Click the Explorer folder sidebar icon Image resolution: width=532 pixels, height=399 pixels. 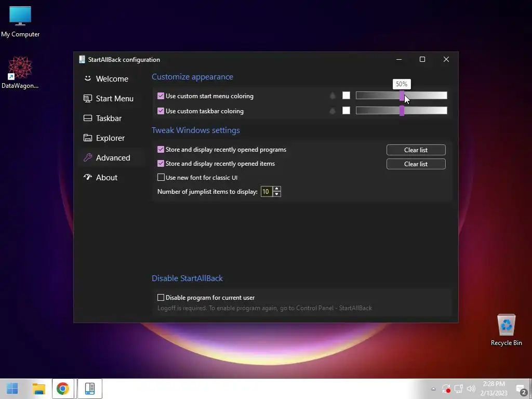[x=87, y=138]
